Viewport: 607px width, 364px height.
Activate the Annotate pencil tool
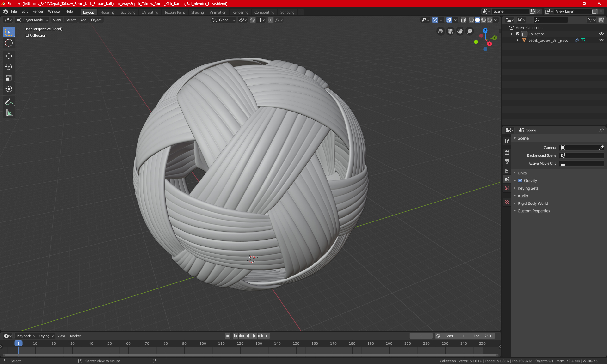tap(9, 102)
